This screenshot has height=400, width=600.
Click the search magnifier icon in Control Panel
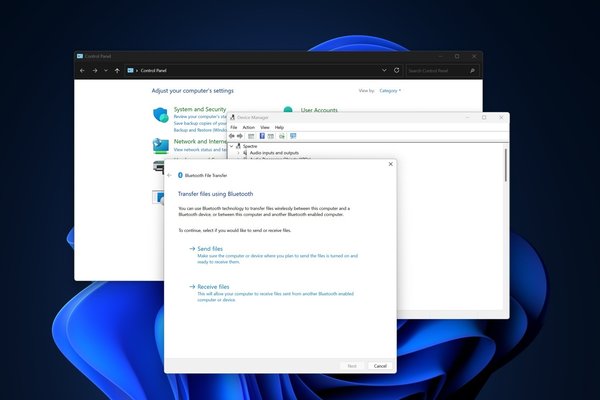pos(472,70)
